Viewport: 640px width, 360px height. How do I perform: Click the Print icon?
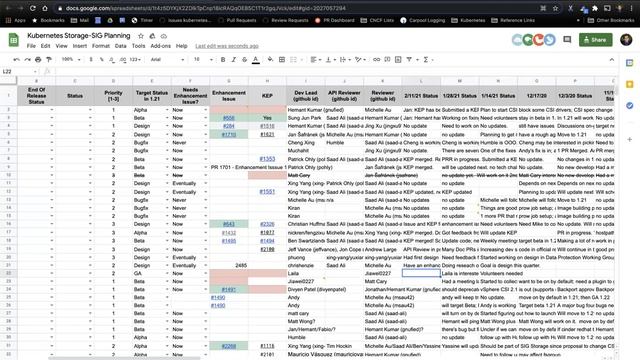click(38, 60)
